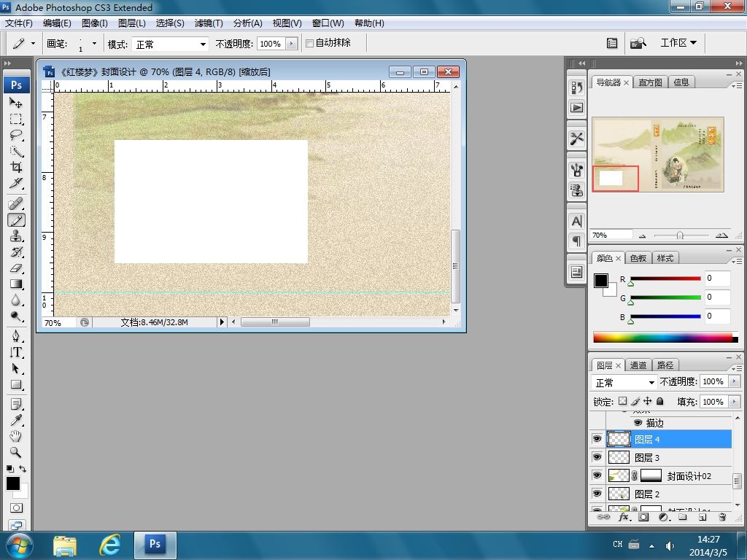The width and height of the screenshot is (747, 560).
Task: Create a new layer
Action: 703,517
